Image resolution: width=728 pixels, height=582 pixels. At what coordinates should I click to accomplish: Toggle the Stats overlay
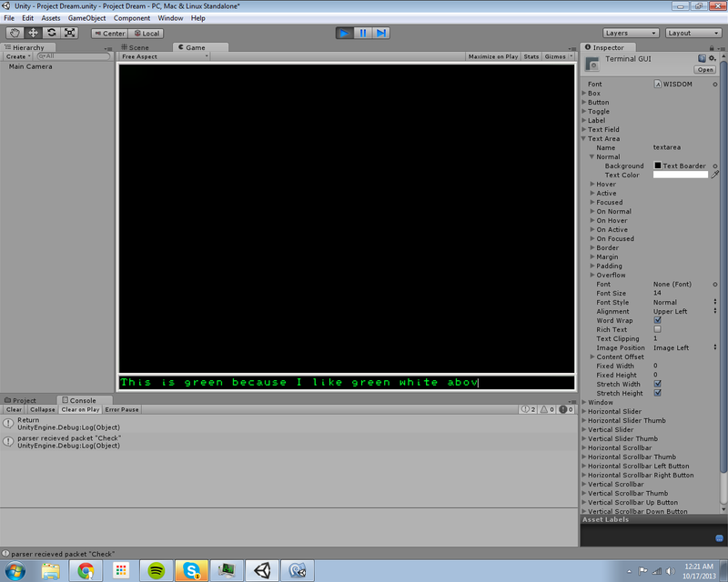[531, 56]
